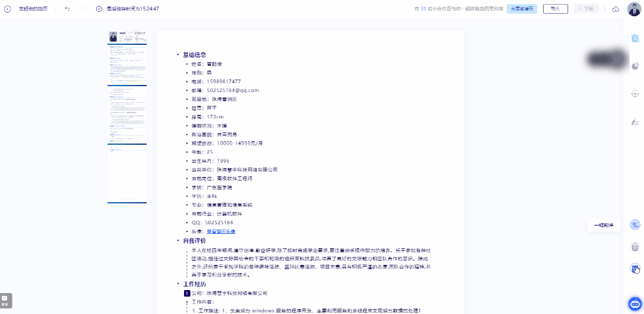Click the email 502525164@qq.com
Screen dimensions: 644x314
click(233, 90)
